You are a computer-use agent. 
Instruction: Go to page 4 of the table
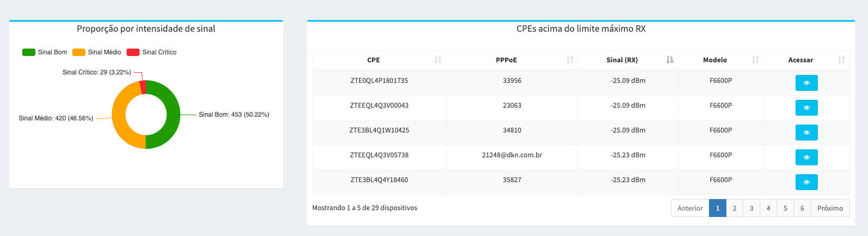[x=768, y=208]
